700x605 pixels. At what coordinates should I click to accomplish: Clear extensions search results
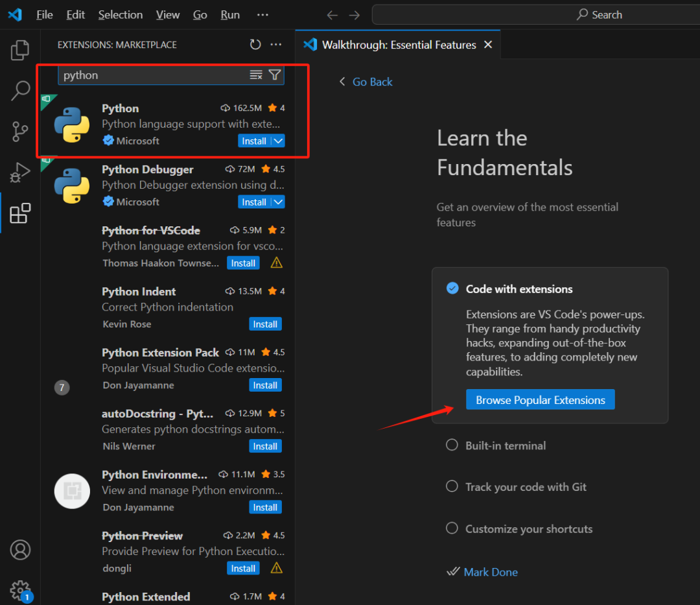tap(256, 75)
